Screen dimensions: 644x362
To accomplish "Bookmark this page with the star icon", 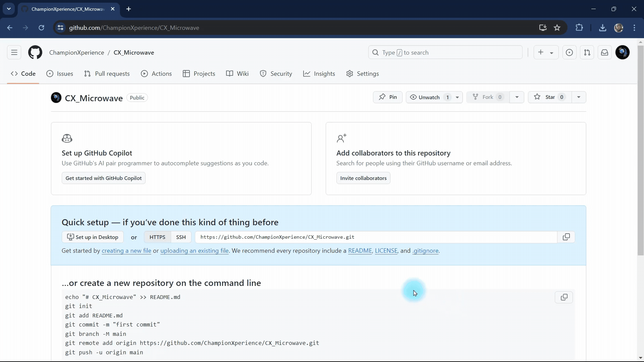I will (557, 28).
